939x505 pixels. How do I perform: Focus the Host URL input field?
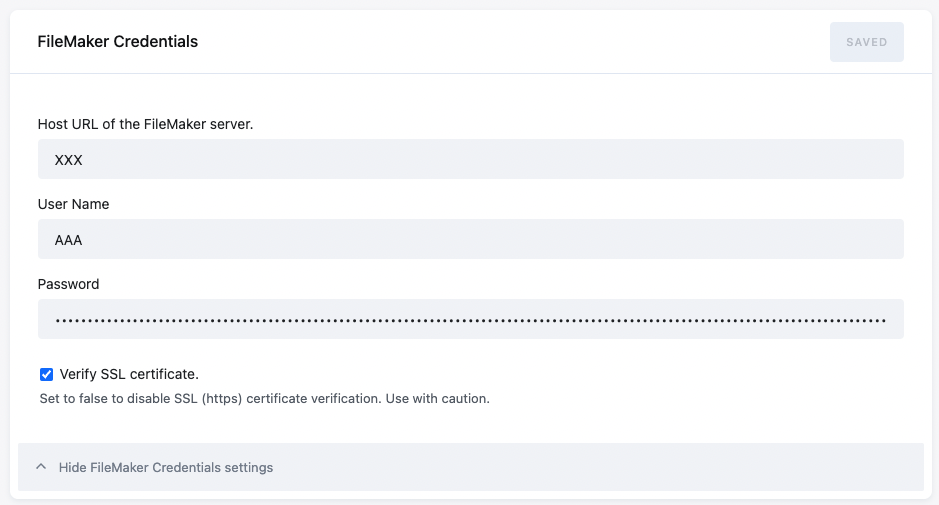(471, 159)
